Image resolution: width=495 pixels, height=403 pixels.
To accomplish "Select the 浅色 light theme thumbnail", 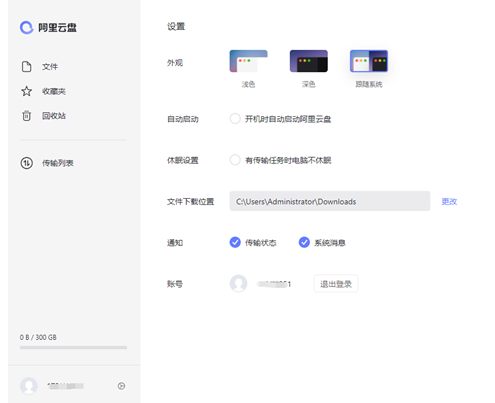I will [x=248, y=61].
